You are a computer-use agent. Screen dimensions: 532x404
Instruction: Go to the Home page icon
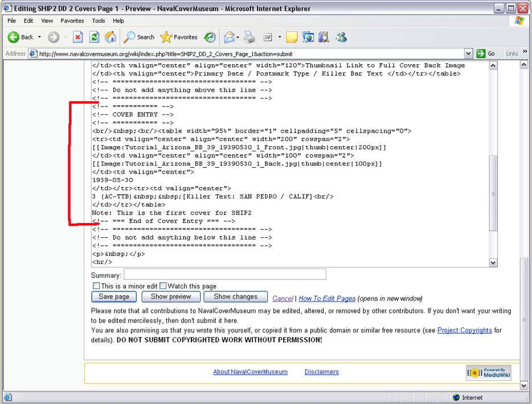111,37
